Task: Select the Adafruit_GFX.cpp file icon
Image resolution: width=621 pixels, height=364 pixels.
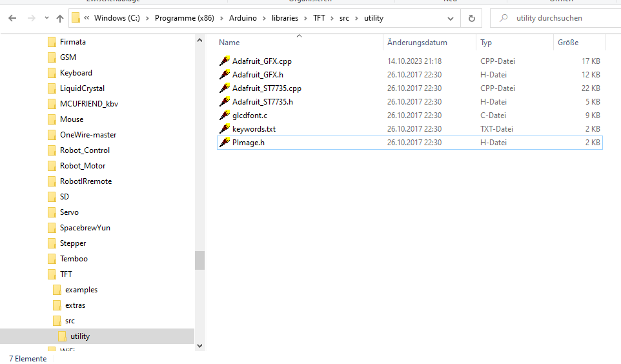Action: pyautogui.click(x=225, y=61)
